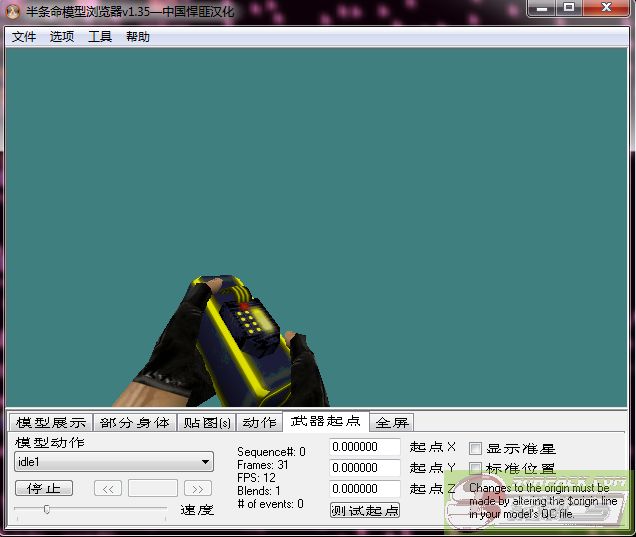Enable the 标准位置 checkbox
Screen dimensions: 636x537
475,469
